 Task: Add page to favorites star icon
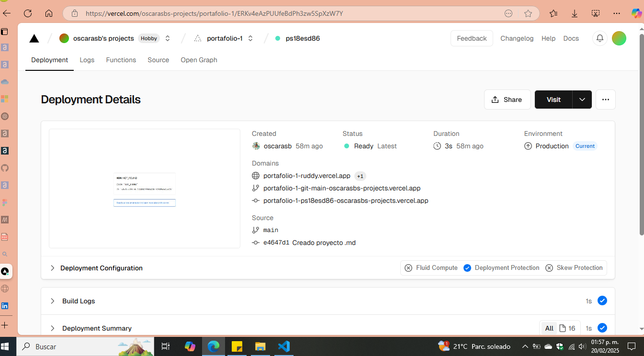coord(528,13)
